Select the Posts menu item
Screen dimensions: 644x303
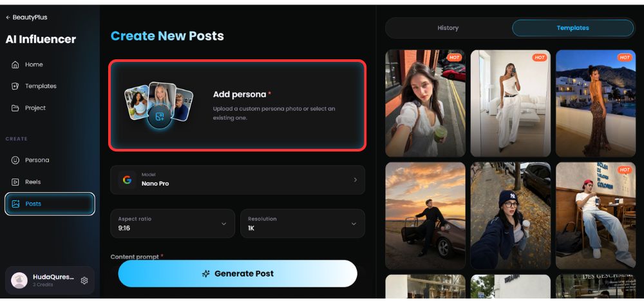tap(50, 204)
